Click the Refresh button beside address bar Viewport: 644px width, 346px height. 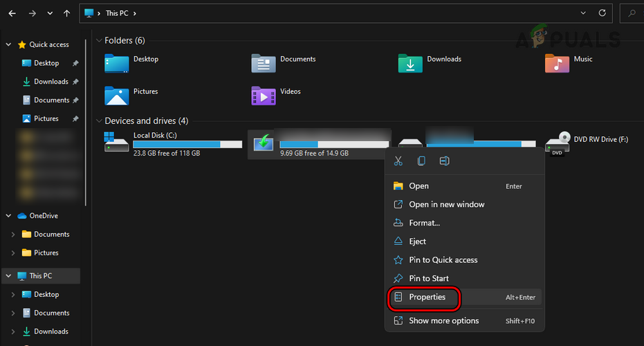(602, 13)
